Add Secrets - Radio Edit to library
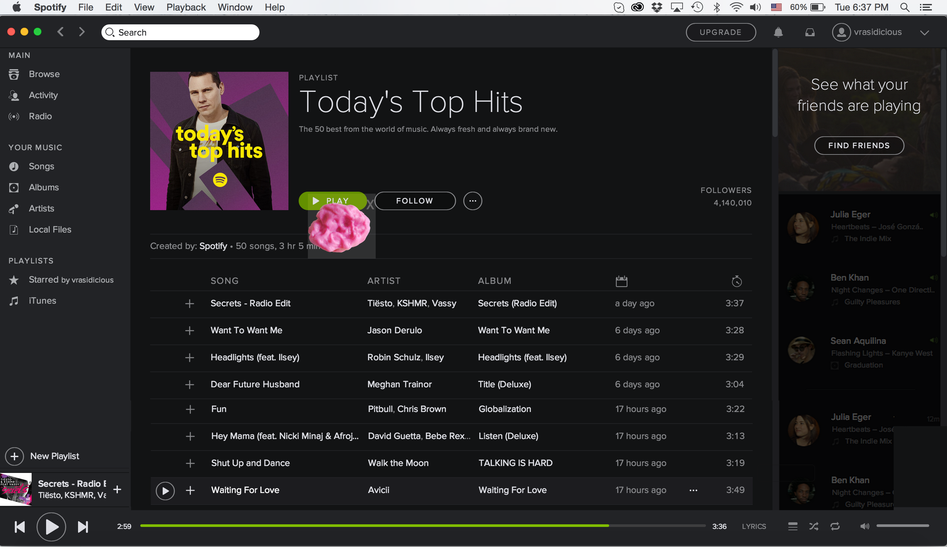Image resolution: width=947 pixels, height=549 pixels. pyautogui.click(x=190, y=304)
